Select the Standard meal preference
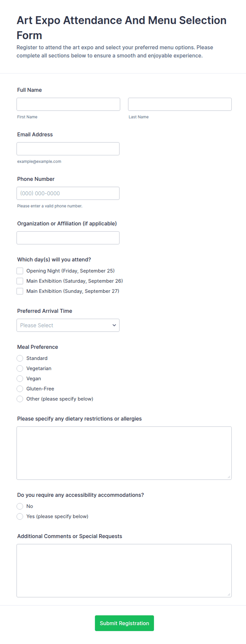The image size is (246, 644). click(x=20, y=358)
